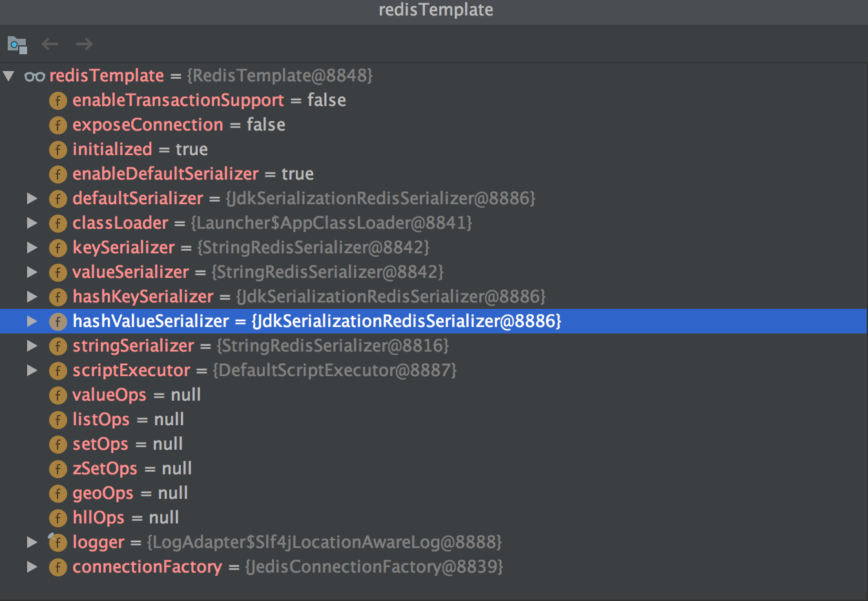This screenshot has height=601, width=868.
Task: Click field icon of scriptExecutor
Action: pyautogui.click(x=58, y=371)
